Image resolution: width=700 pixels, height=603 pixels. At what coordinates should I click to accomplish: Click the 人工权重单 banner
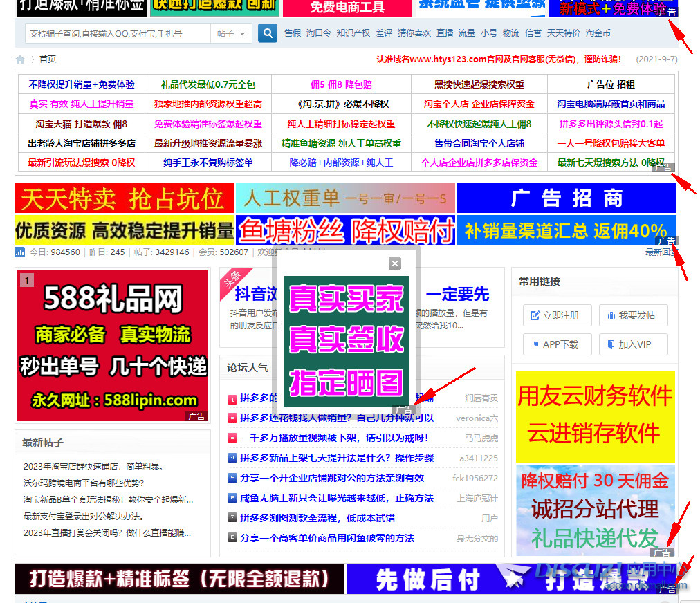point(346,198)
